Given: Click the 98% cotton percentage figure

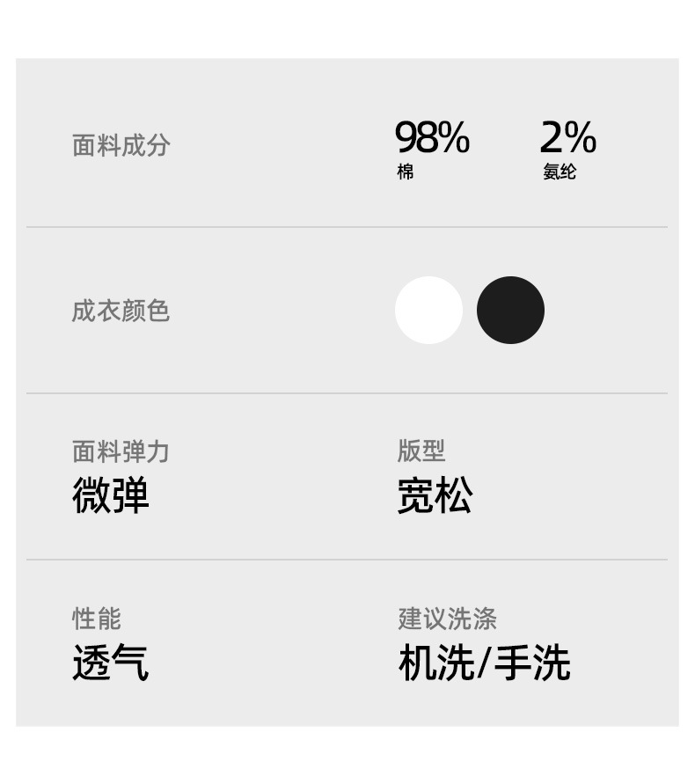Looking at the screenshot, I should pyautogui.click(x=432, y=138).
